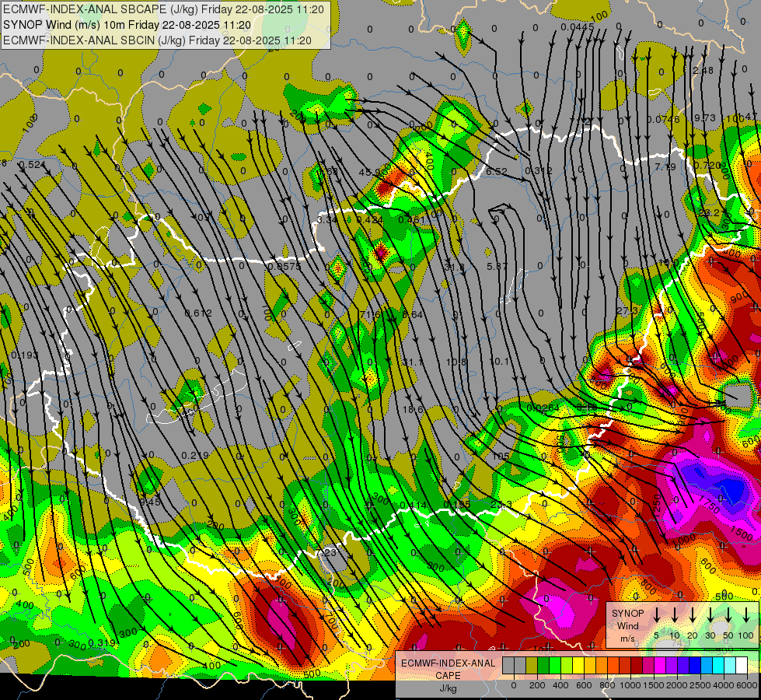Click the 0.461 value on the map

click(x=411, y=220)
